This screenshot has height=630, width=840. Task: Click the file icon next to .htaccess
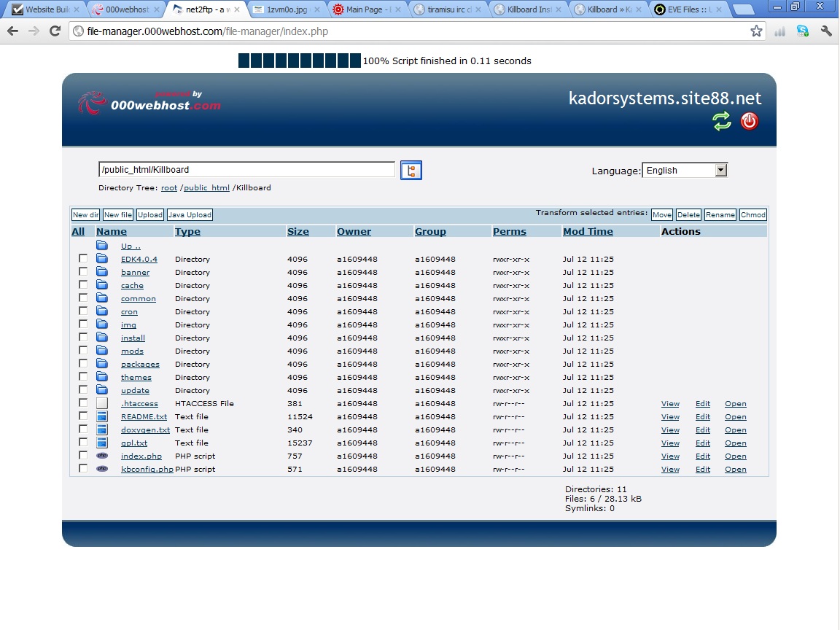[x=102, y=403]
